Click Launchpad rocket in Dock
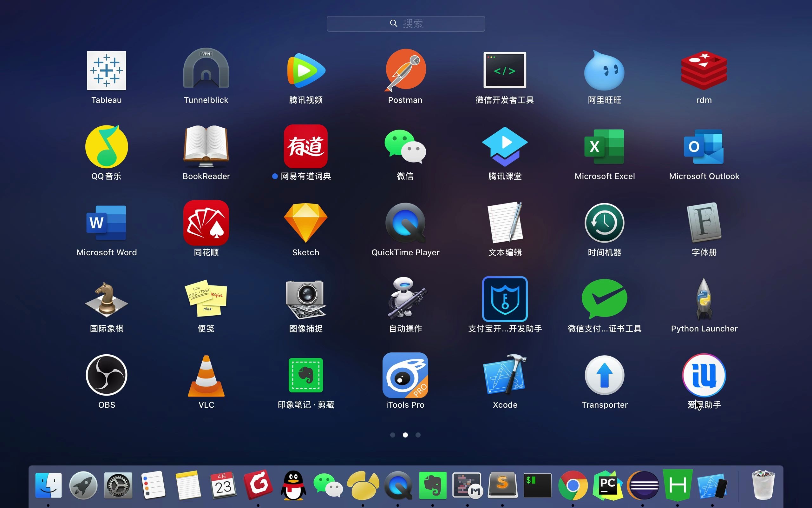The height and width of the screenshot is (508, 812). 83,485
